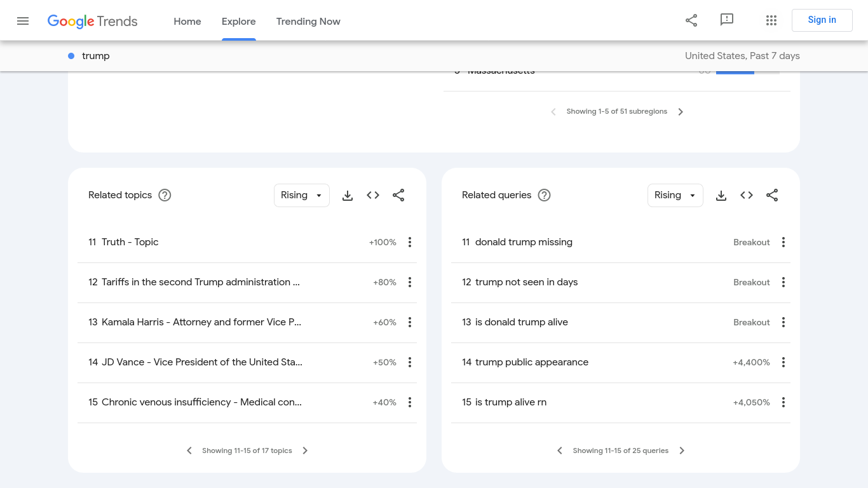Viewport: 868px width, 488px height.
Task: Open help for Related queries
Action: [x=544, y=195]
